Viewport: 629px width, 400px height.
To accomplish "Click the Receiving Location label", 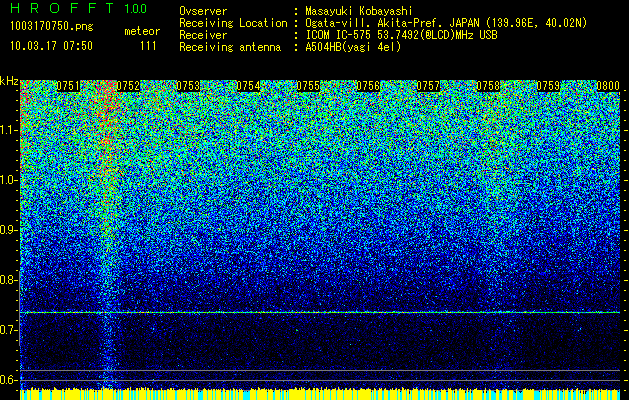I will click(x=233, y=23).
